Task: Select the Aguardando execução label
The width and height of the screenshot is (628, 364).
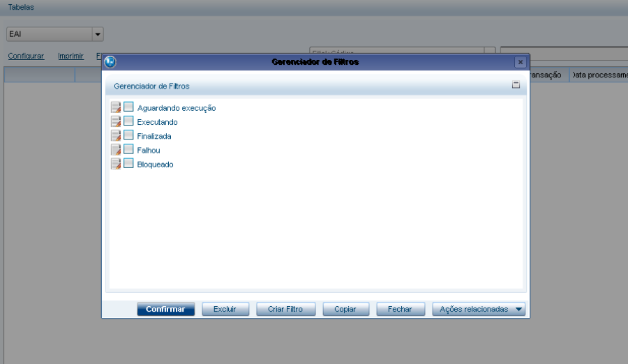Action: (177, 108)
